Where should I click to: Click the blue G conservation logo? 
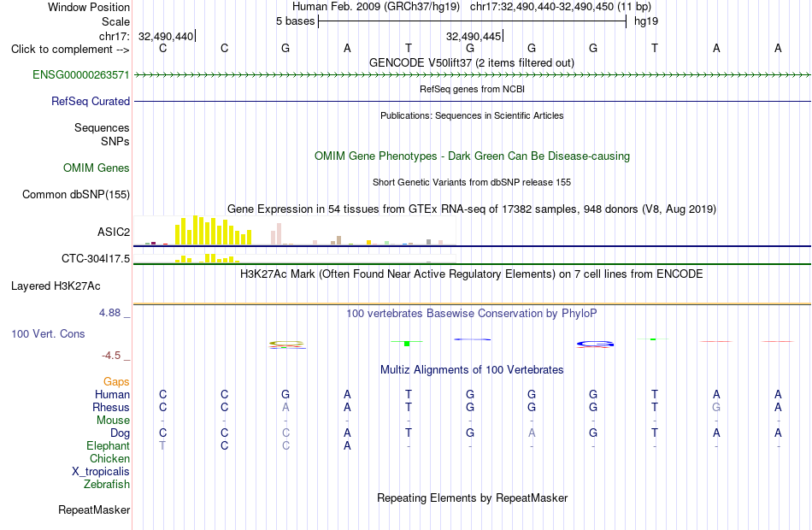pos(595,344)
